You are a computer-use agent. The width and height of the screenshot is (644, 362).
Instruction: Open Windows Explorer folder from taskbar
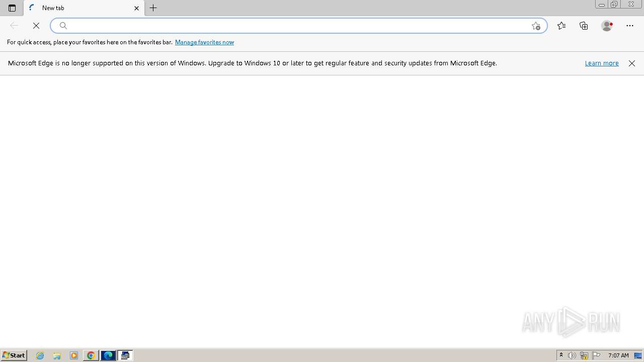[57, 355]
